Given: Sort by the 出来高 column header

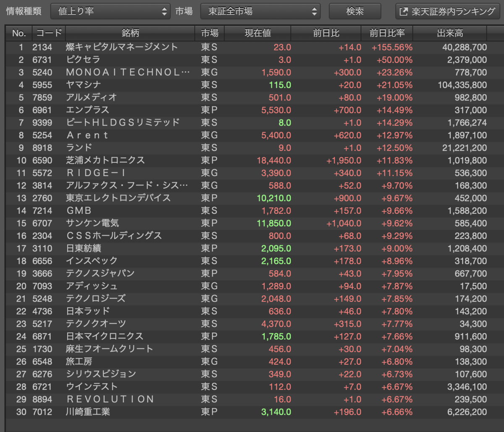Looking at the screenshot, I should [x=450, y=33].
